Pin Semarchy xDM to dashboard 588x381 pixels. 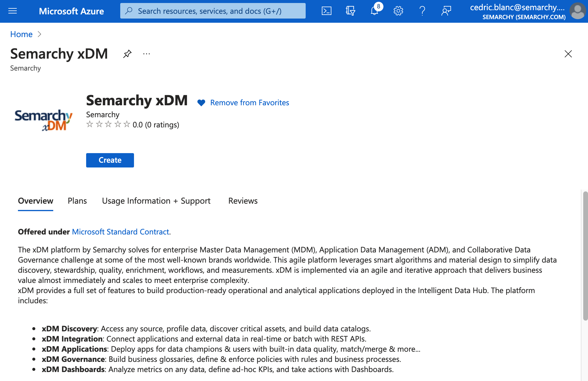tap(127, 54)
